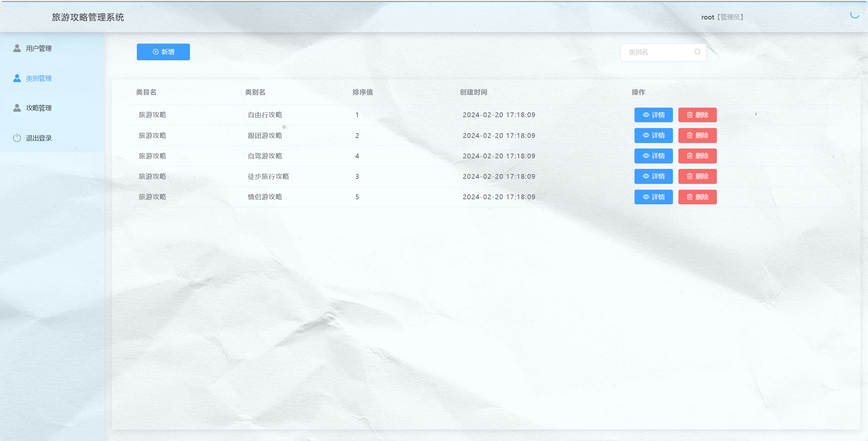
Task: Select 退出登录 in the sidebar
Action: click(38, 138)
